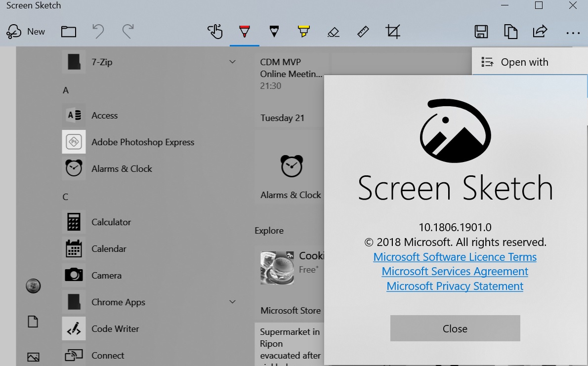588x366 pixels.
Task: Close the Screen Sketch about dialog
Action: click(455, 328)
